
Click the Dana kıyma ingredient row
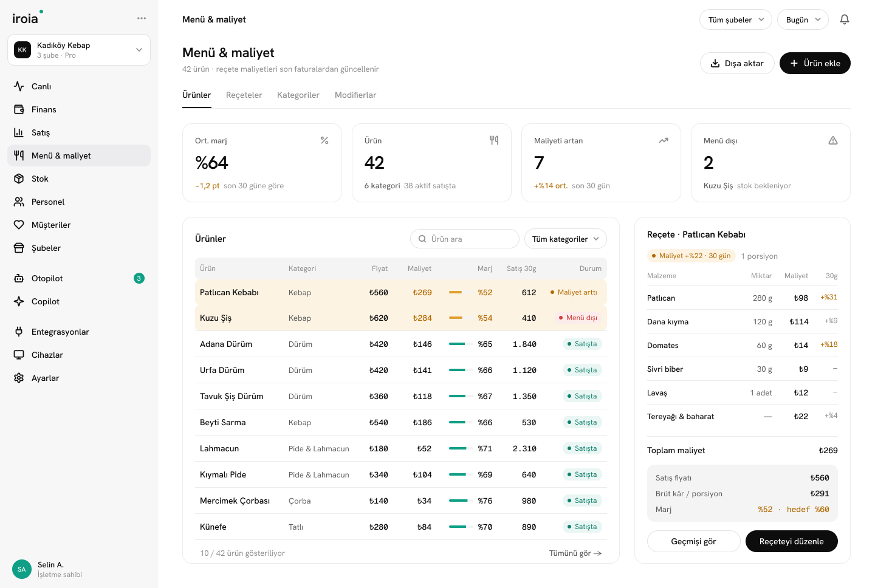tap(743, 321)
